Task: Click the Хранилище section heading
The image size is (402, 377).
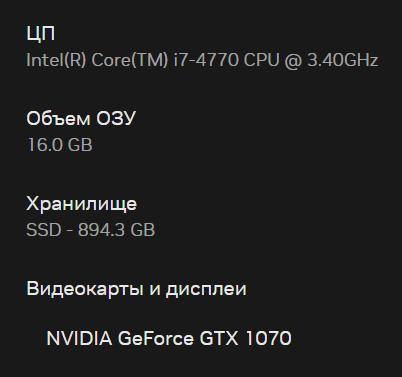Action: click(x=81, y=204)
